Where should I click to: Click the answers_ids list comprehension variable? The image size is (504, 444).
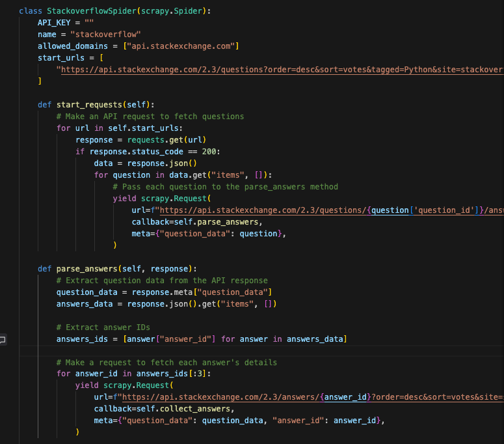click(82, 339)
